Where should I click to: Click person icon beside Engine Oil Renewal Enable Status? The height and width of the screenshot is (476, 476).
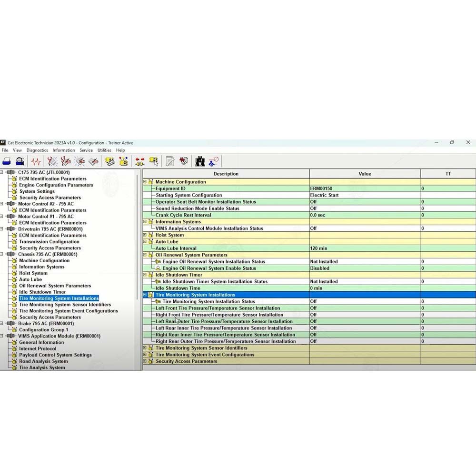pos(158,268)
